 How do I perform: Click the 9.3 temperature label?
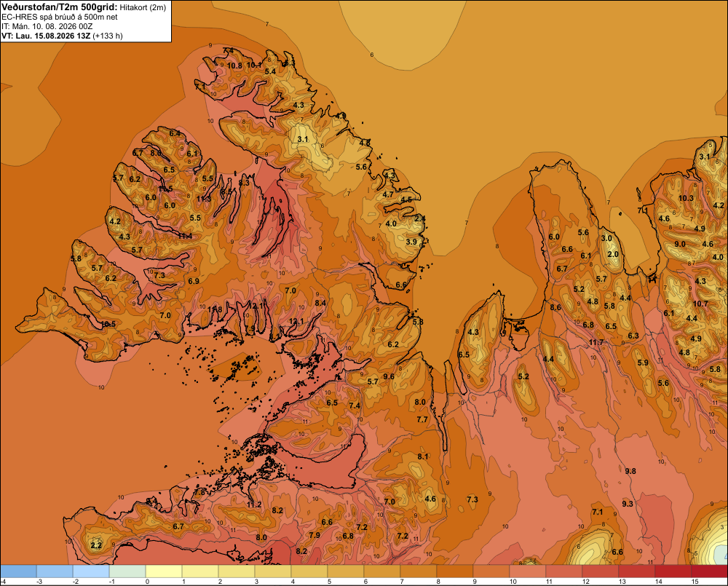click(x=628, y=503)
